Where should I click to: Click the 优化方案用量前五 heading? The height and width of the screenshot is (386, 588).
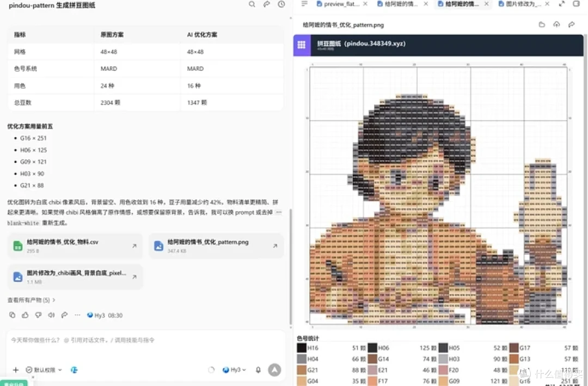(30, 126)
